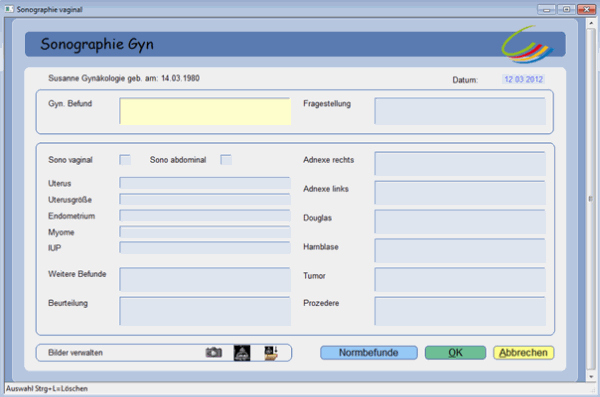The width and height of the screenshot is (600, 397).
Task: Click into the Endometrium field
Action: 205,216
